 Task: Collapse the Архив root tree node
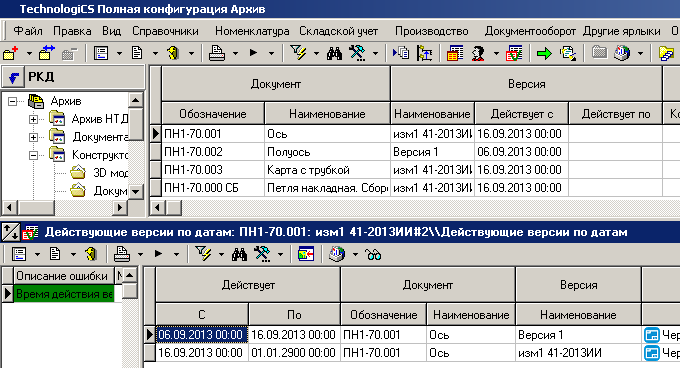[x=13, y=101]
